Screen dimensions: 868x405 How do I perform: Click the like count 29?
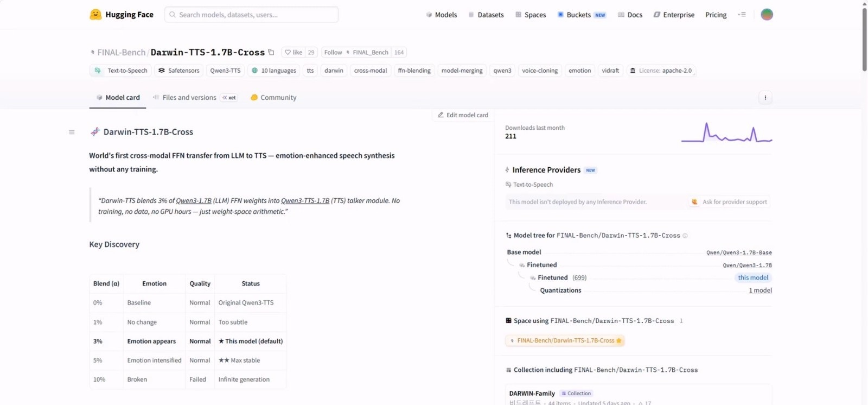pos(311,52)
